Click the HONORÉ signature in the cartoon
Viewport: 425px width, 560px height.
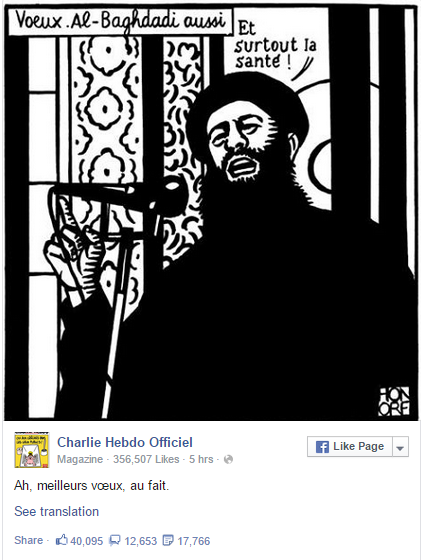(394, 401)
